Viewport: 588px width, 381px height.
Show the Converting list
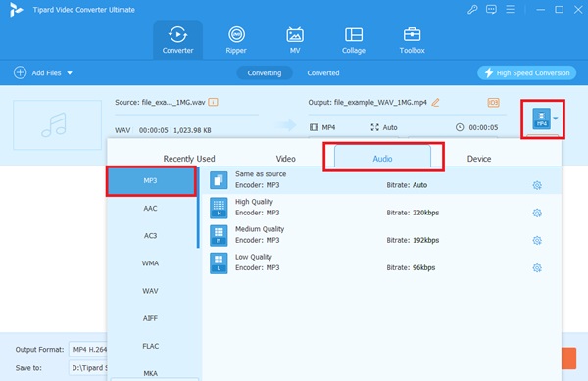coord(265,73)
